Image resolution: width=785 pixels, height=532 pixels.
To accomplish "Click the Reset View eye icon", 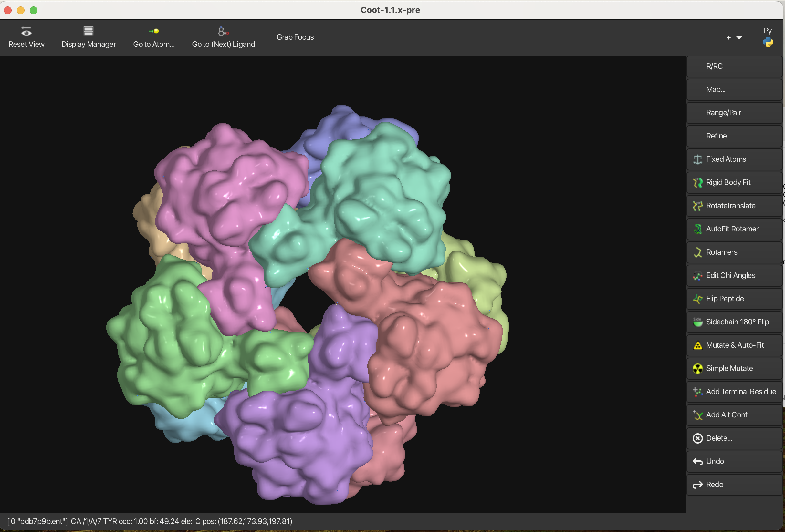I will click(x=26, y=32).
